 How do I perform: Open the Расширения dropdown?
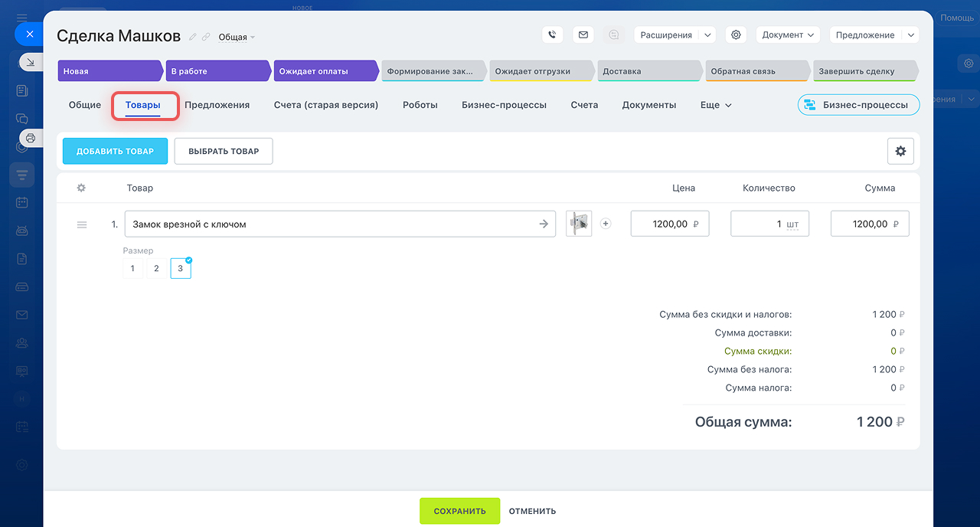click(674, 34)
